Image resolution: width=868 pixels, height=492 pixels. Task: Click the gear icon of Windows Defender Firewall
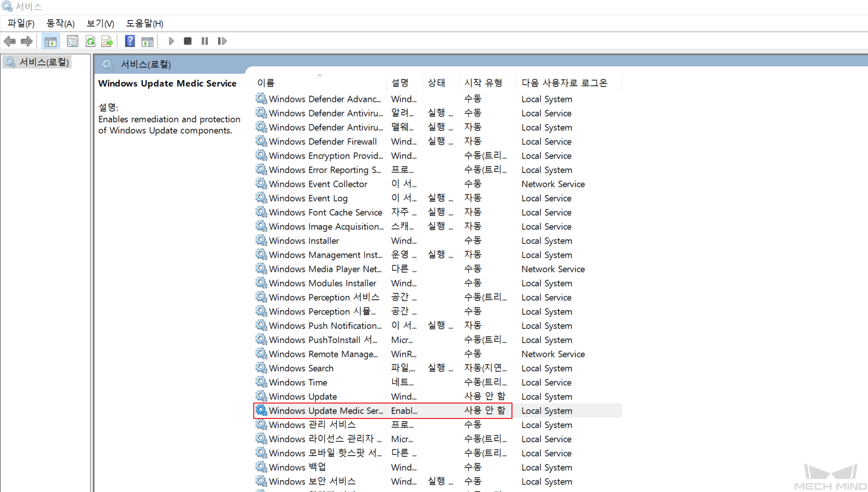click(x=261, y=141)
